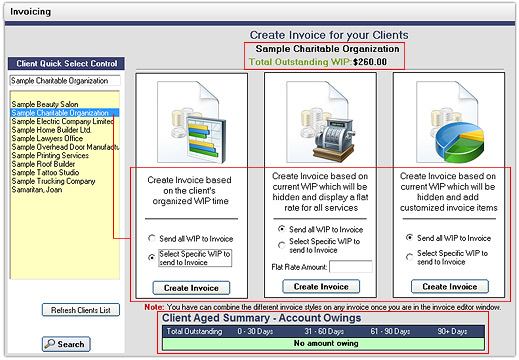Screen dimensions: 519x360
Task: Click the client quick select text box
Action: tap(65, 81)
